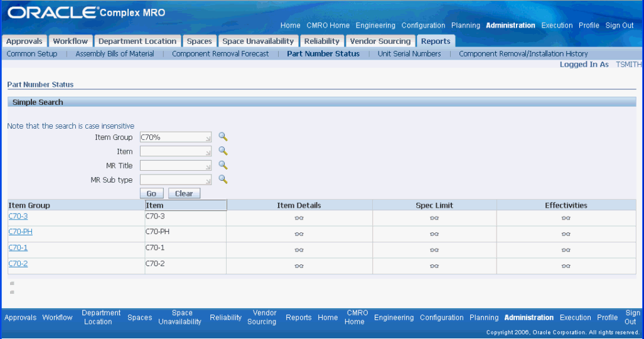Open the Item field search magnifier icon

click(x=223, y=151)
